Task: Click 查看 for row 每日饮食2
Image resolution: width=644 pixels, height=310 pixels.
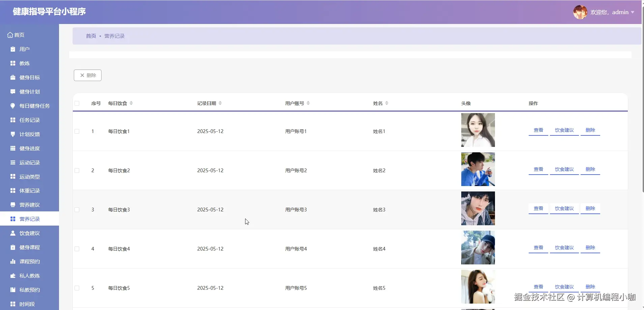Action: pyautogui.click(x=538, y=170)
